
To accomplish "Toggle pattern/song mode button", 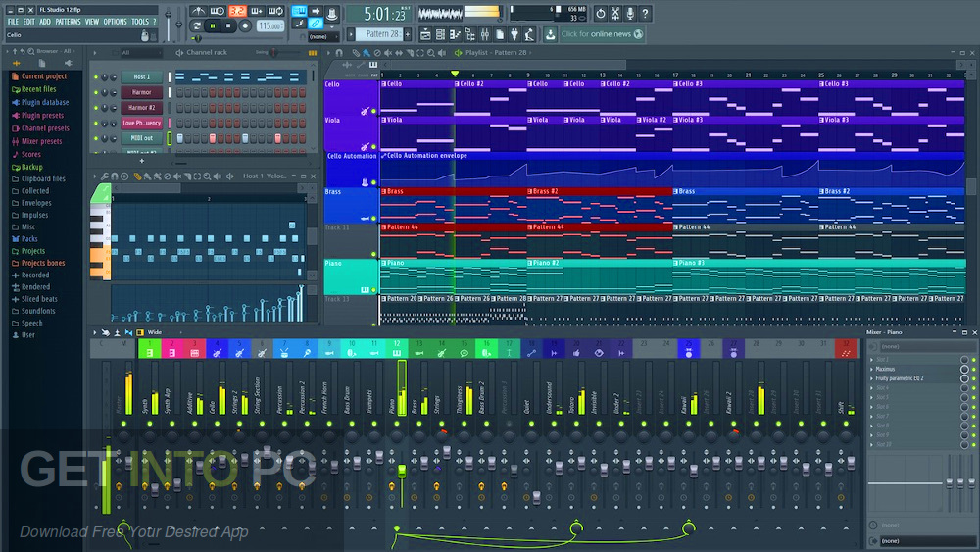I will pos(196,26).
